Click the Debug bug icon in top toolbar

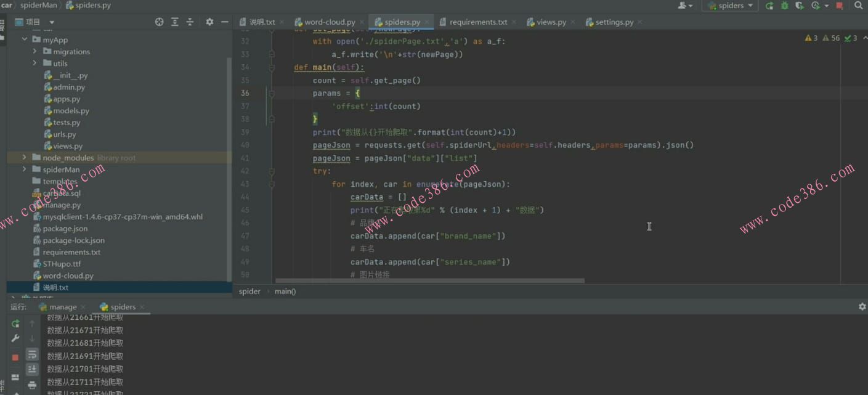(784, 6)
